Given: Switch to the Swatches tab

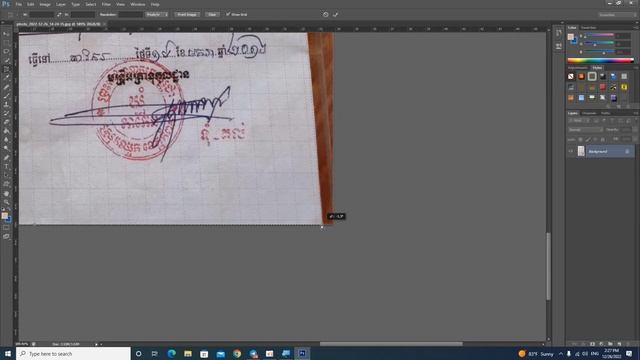Looking at the screenshot, I should tap(588, 28).
